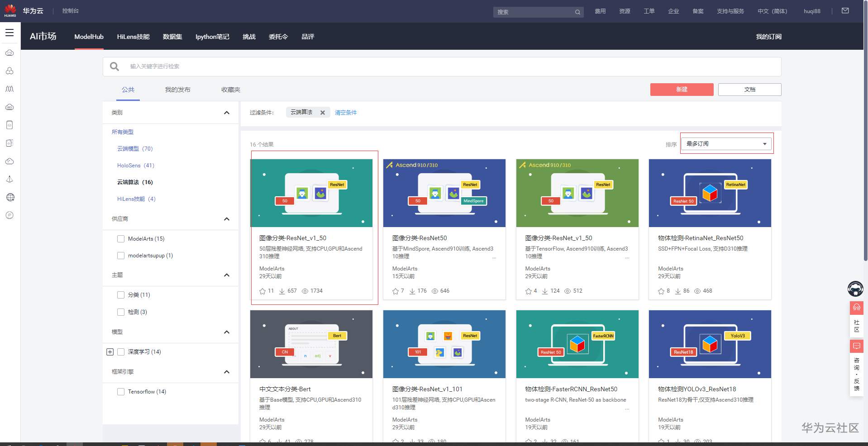Viewport: 868px width, 446px height.
Task: Click download icon on ResNet_v1_50 card showing 657
Action: [x=282, y=291]
